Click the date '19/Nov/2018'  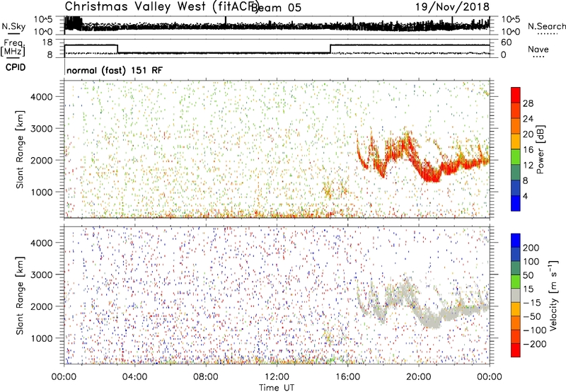pyautogui.click(x=452, y=7)
